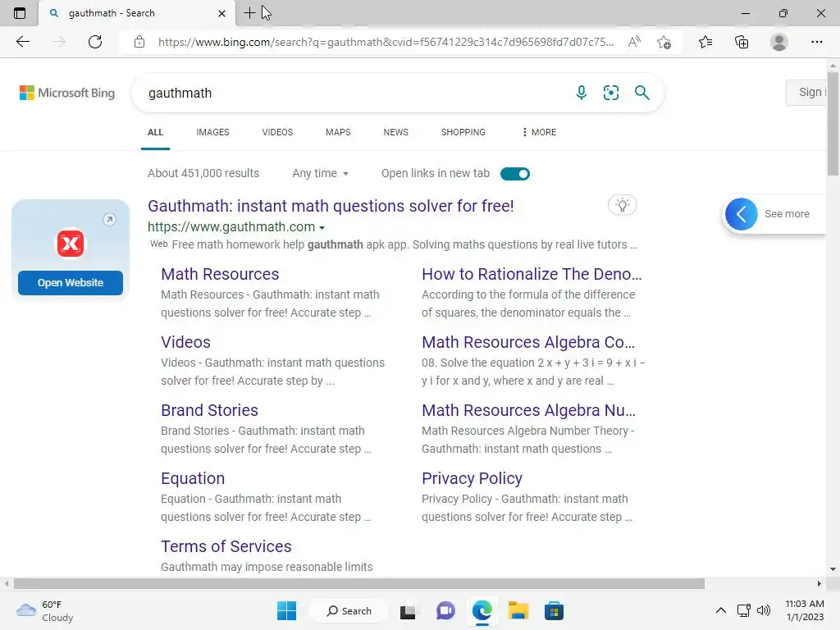
Task: Open the taskbar clock 11:03 AM
Action: click(805, 610)
